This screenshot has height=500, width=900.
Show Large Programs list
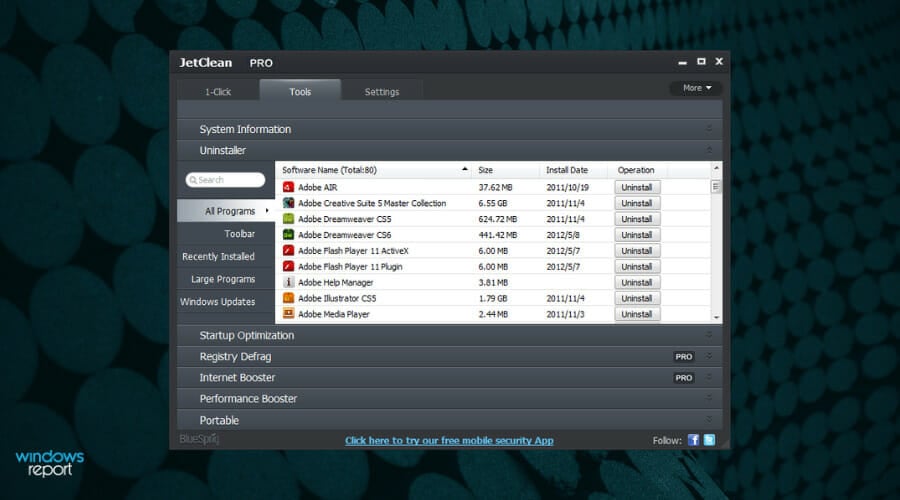(226, 279)
